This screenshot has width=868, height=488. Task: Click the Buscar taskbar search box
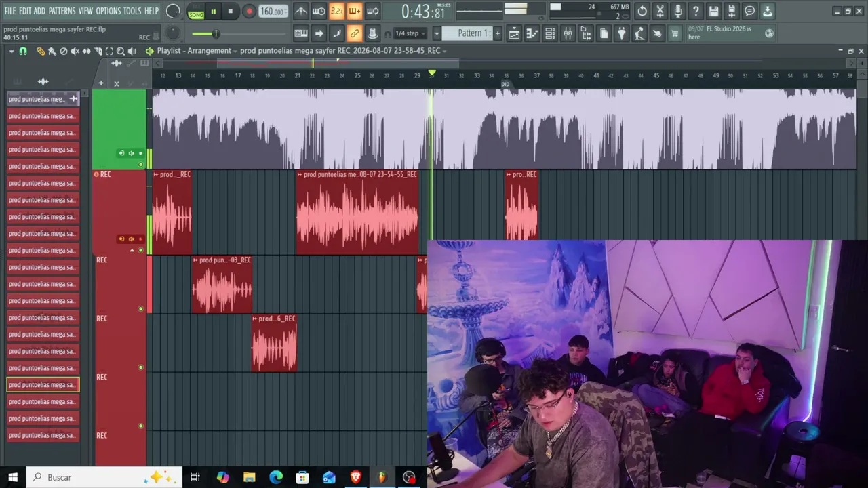click(104, 477)
